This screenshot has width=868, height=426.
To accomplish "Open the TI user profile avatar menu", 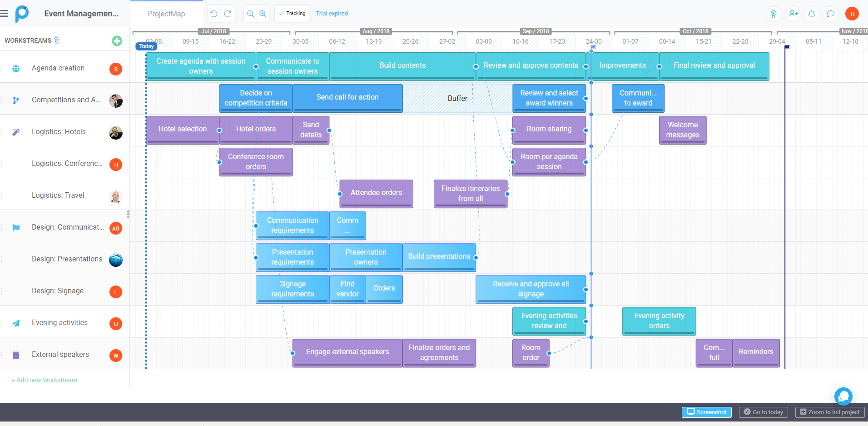I will (x=852, y=14).
